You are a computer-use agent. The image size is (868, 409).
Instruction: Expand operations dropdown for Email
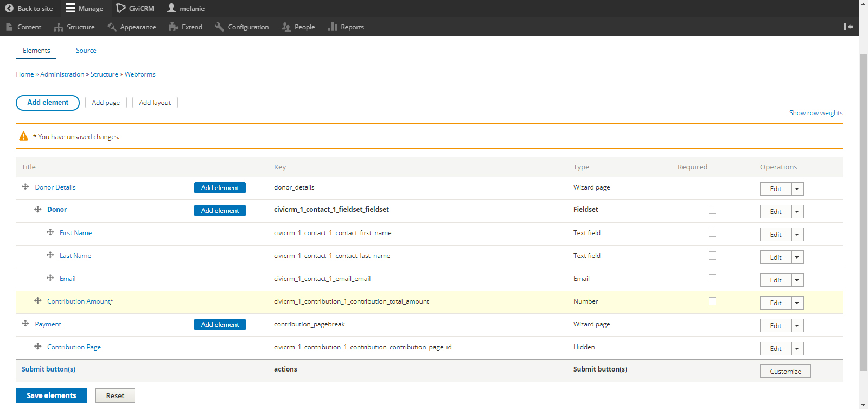coord(797,280)
